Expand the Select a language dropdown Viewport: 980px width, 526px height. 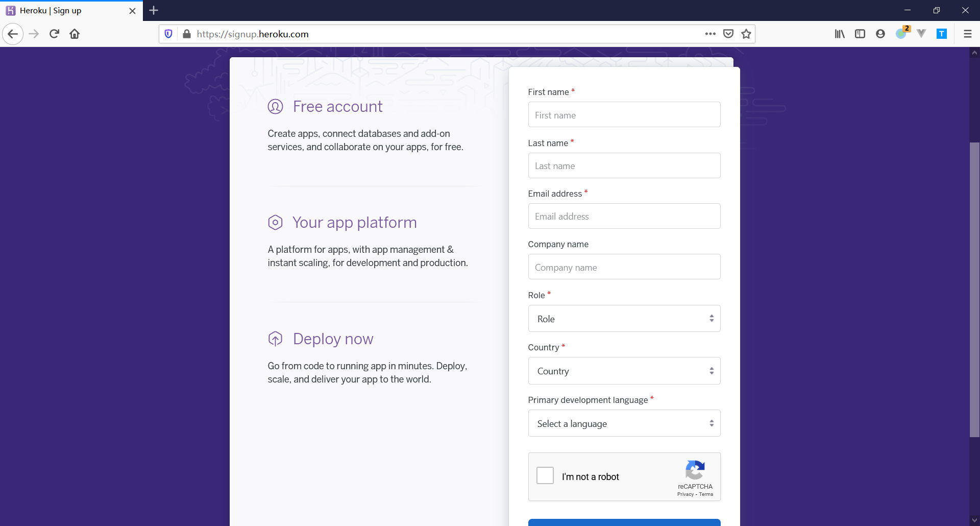(624, 423)
